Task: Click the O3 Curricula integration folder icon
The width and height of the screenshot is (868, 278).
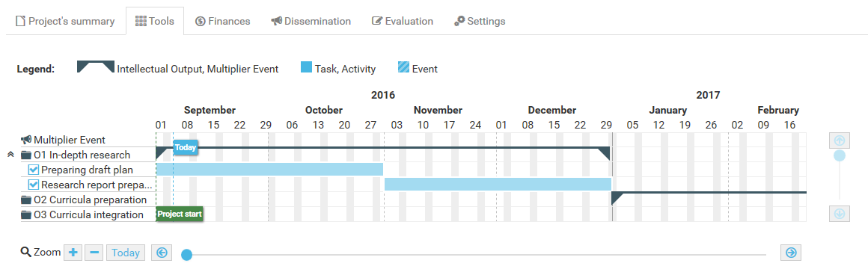Action: [x=26, y=214]
